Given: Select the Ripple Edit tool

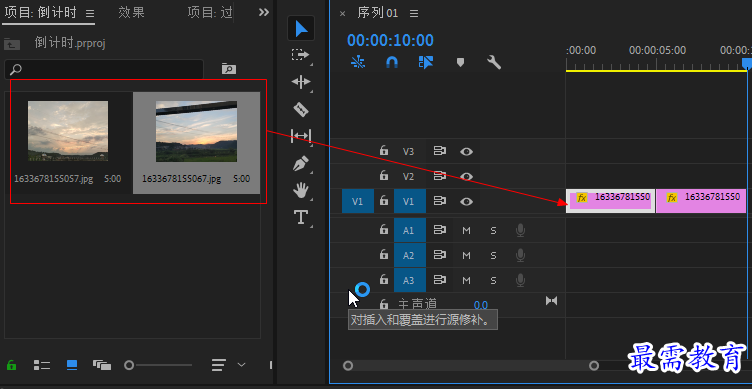Looking at the screenshot, I should coord(301,82).
